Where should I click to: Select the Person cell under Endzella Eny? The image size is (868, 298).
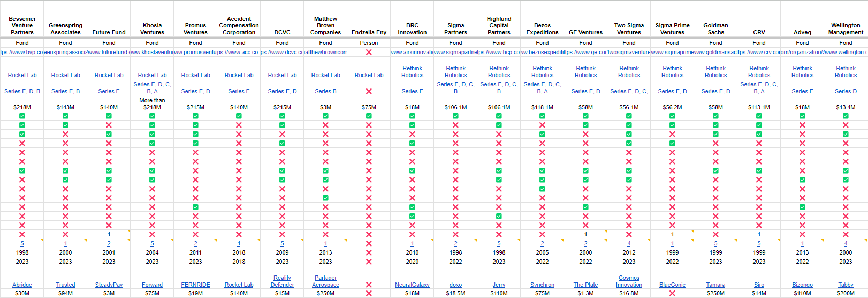pos(369,43)
